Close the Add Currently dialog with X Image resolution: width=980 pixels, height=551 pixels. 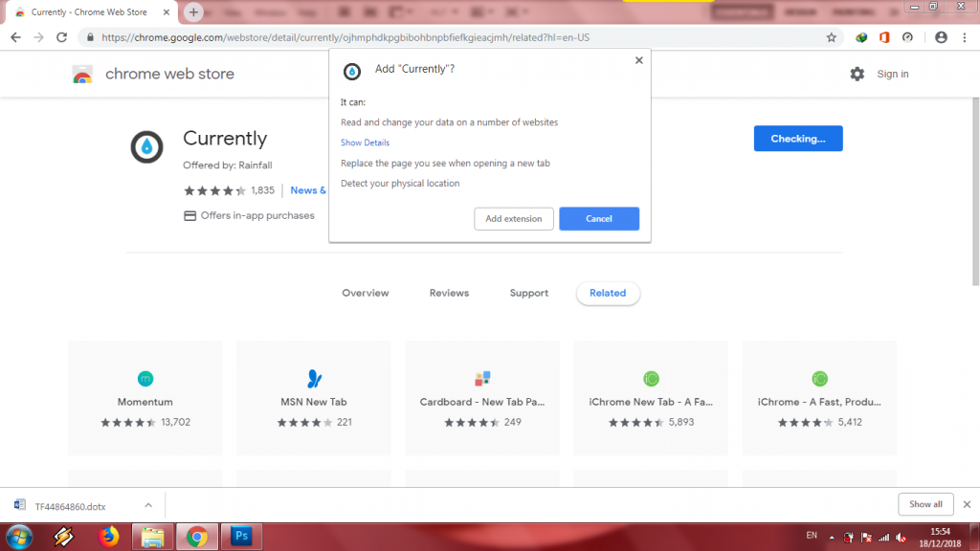[638, 60]
